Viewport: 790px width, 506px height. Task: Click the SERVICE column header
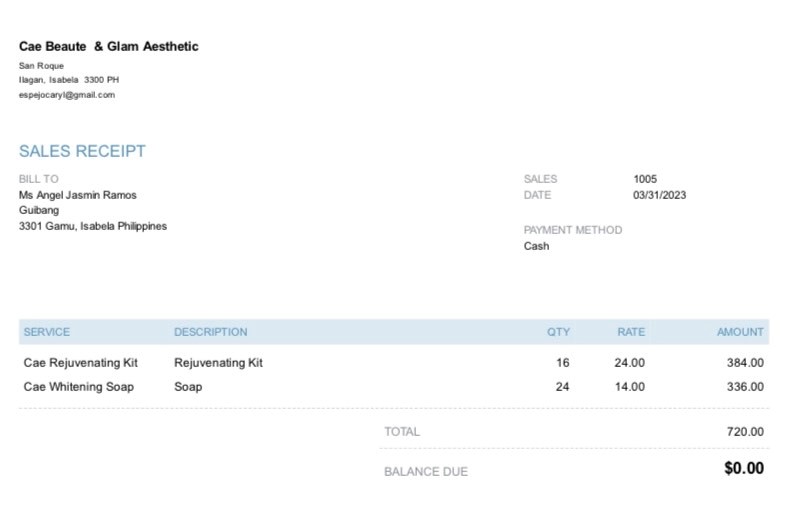(x=47, y=332)
